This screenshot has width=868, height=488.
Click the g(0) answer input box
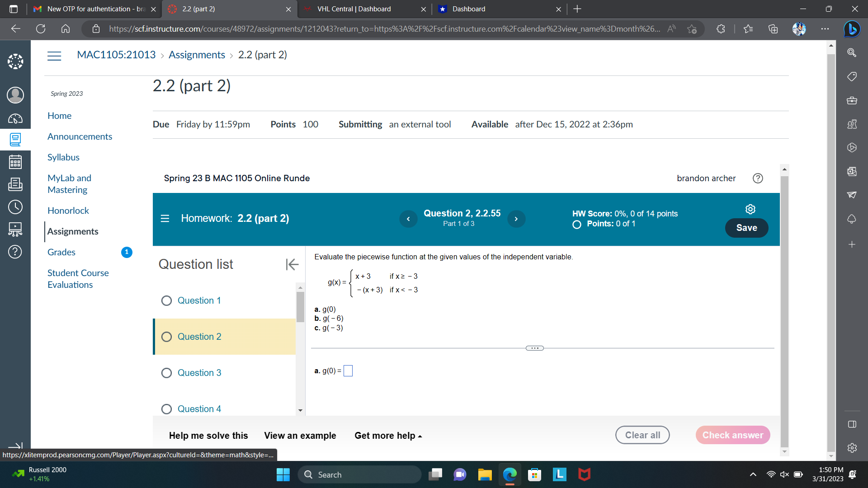click(x=348, y=371)
